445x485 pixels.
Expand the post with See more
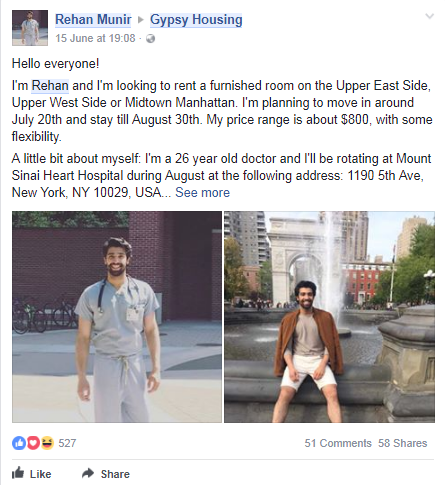tap(202, 193)
